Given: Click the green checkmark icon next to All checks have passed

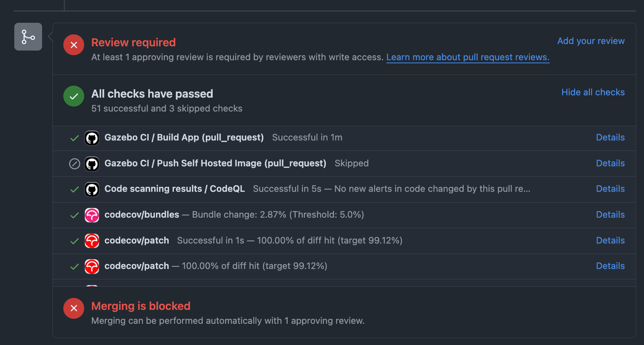Looking at the screenshot, I should [x=73, y=96].
